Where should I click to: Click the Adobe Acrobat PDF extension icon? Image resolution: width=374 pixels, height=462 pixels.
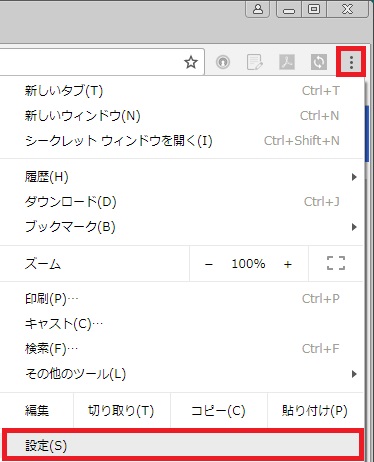point(287,62)
